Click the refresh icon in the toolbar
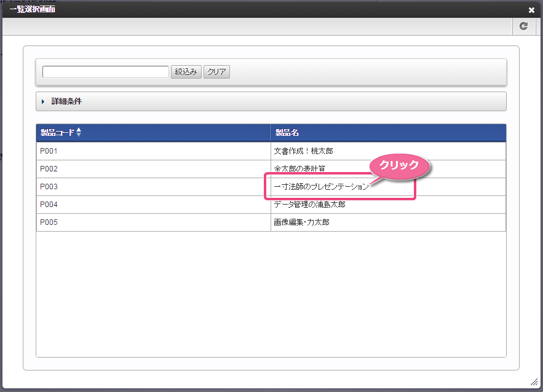The image size is (543, 392). pos(523,26)
